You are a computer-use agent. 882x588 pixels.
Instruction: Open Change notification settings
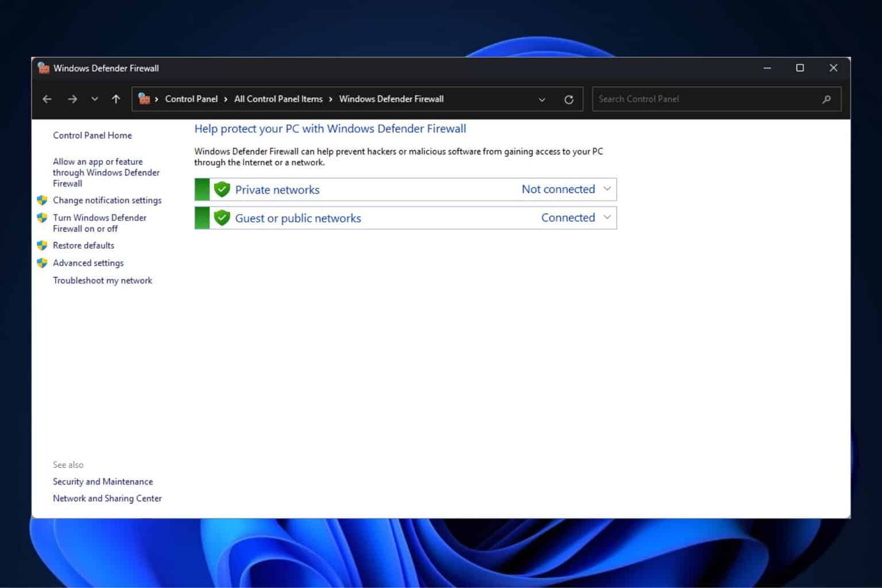pyautogui.click(x=107, y=200)
